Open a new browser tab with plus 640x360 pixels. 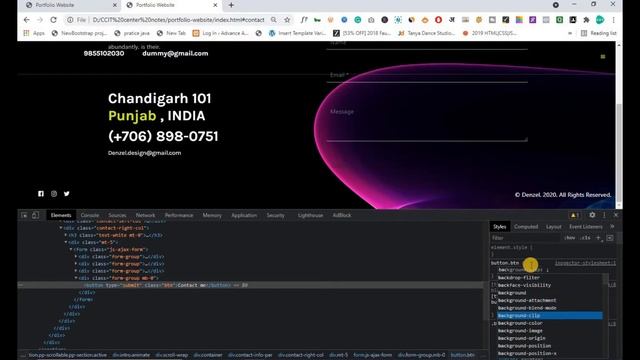click(x=231, y=5)
